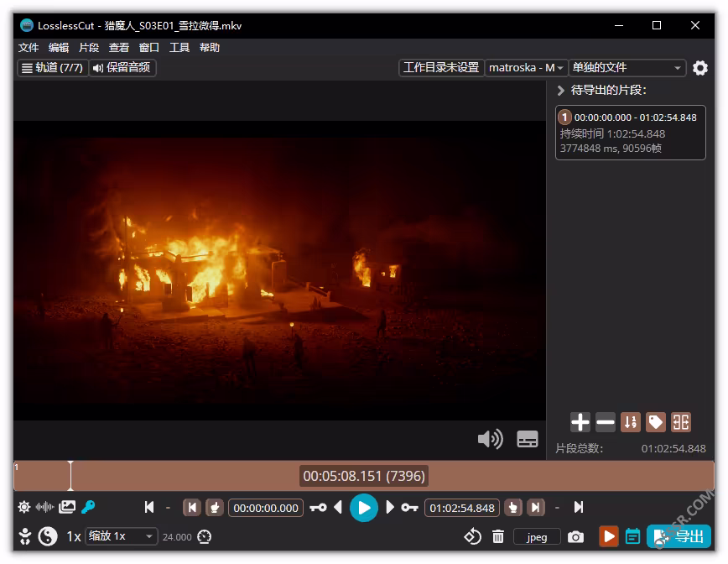Viewport: 728px width, 564px height.
Task: Mute the volume speaker icon
Action: coord(491,439)
